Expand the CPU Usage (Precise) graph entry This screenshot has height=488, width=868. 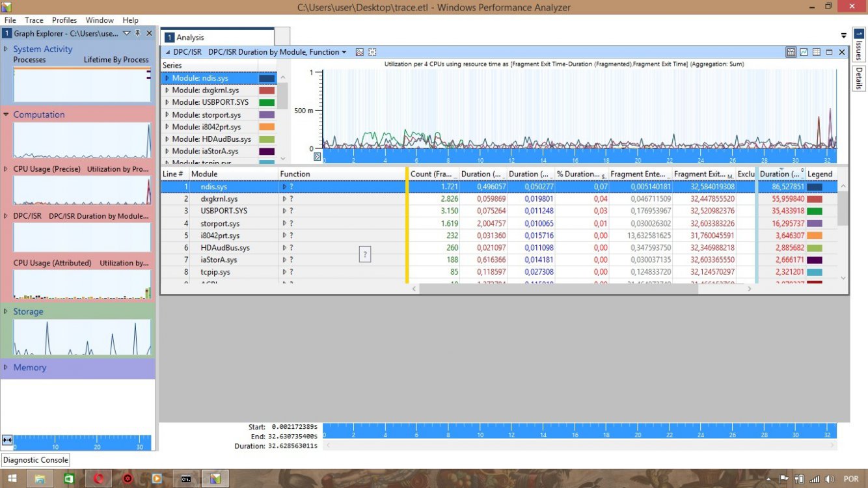pos(6,169)
